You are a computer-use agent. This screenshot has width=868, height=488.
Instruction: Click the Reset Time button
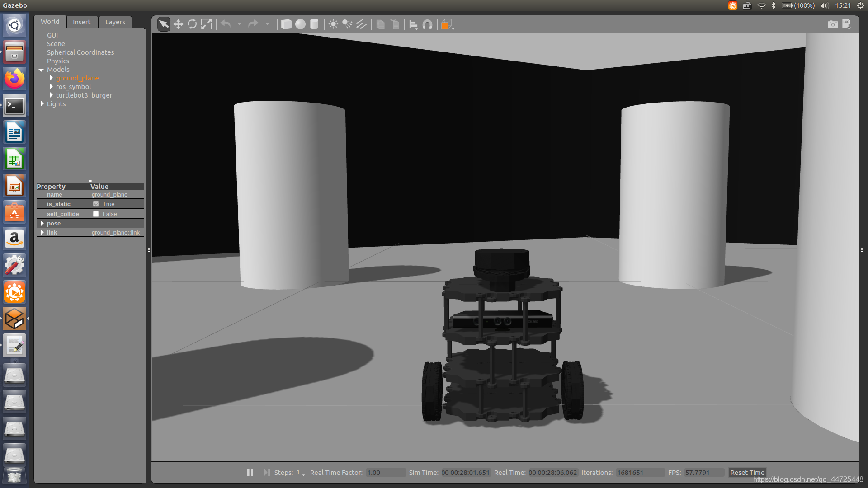click(747, 472)
